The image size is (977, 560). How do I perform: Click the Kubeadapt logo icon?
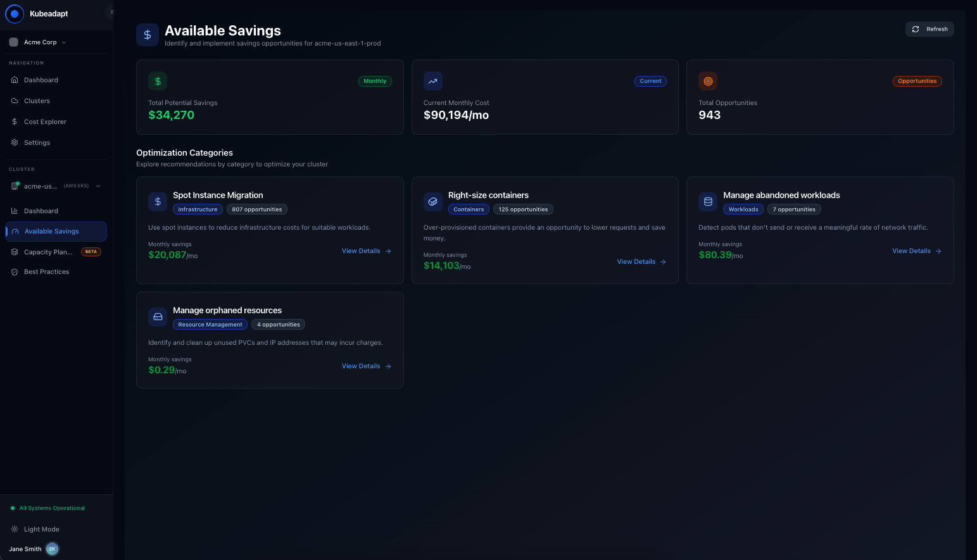[x=15, y=13]
